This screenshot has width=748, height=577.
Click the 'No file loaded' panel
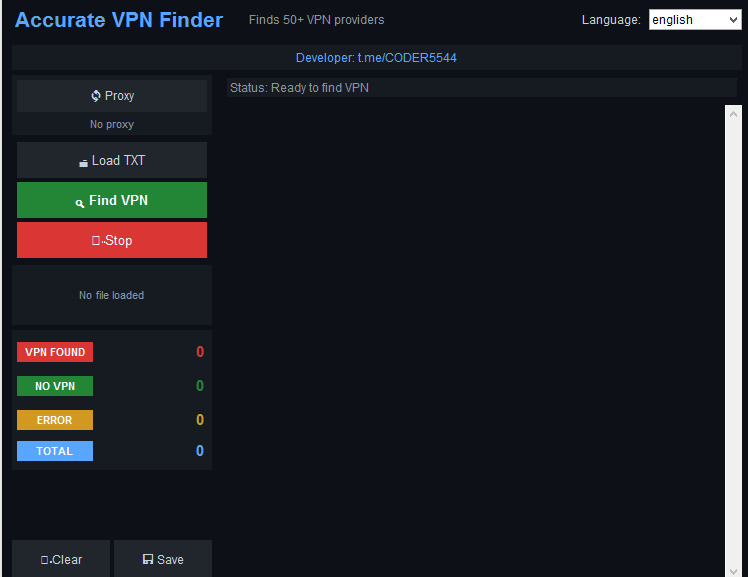tap(112, 295)
